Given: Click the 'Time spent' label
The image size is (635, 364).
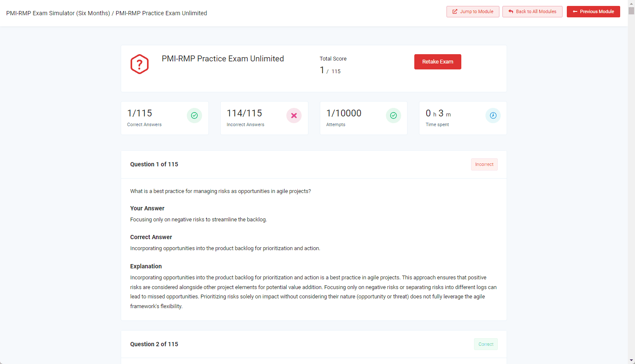Looking at the screenshot, I should (x=437, y=125).
